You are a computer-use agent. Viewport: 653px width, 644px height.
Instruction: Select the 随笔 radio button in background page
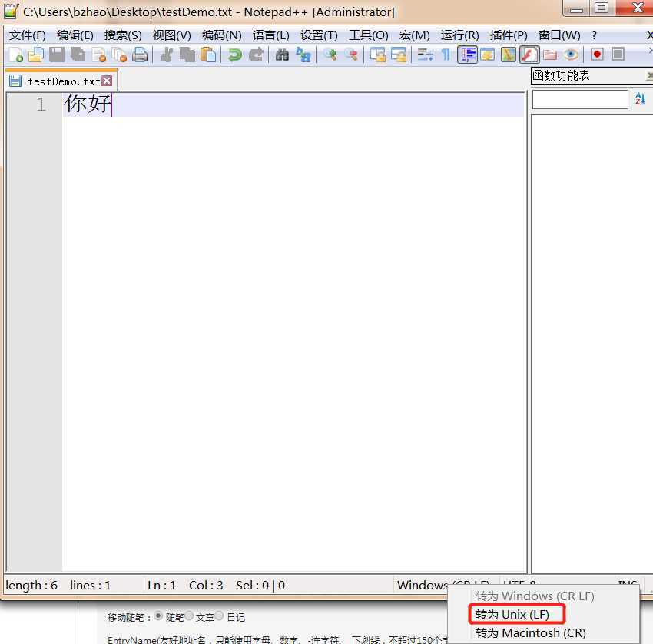tap(158, 616)
